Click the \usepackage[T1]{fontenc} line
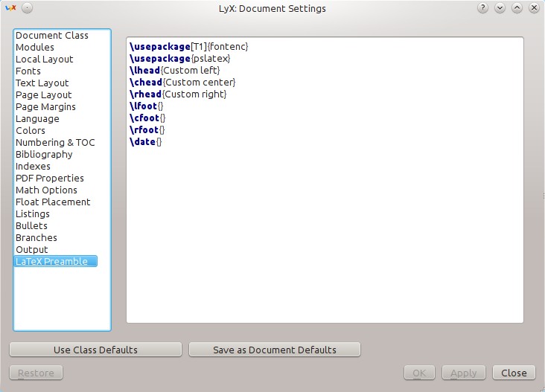The width and height of the screenshot is (545, 392). 188,47
